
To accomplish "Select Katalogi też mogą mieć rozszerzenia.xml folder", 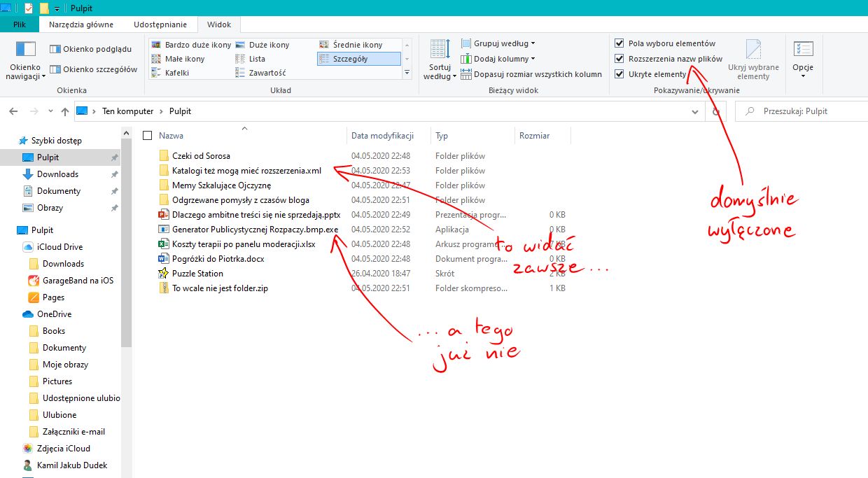I will coord(246,171).
